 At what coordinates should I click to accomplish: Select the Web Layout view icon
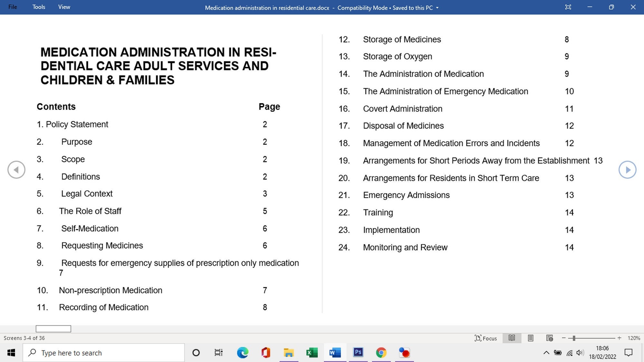point(549,338)
